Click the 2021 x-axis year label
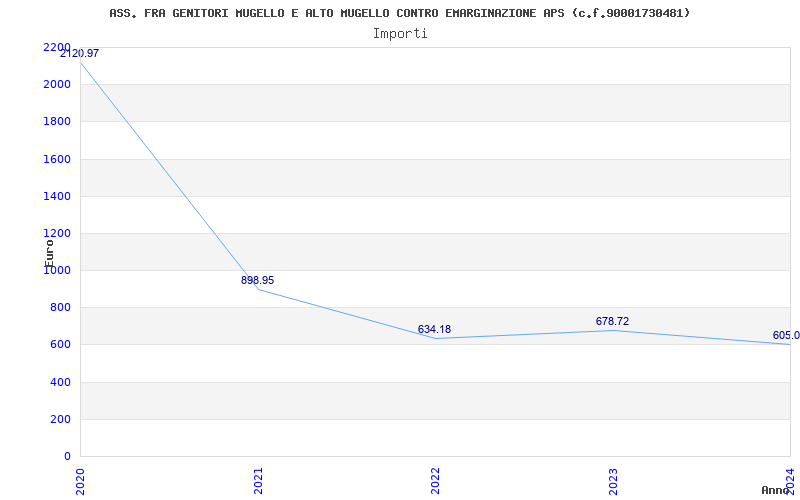The image size is (800, 500). pos(258,481)
